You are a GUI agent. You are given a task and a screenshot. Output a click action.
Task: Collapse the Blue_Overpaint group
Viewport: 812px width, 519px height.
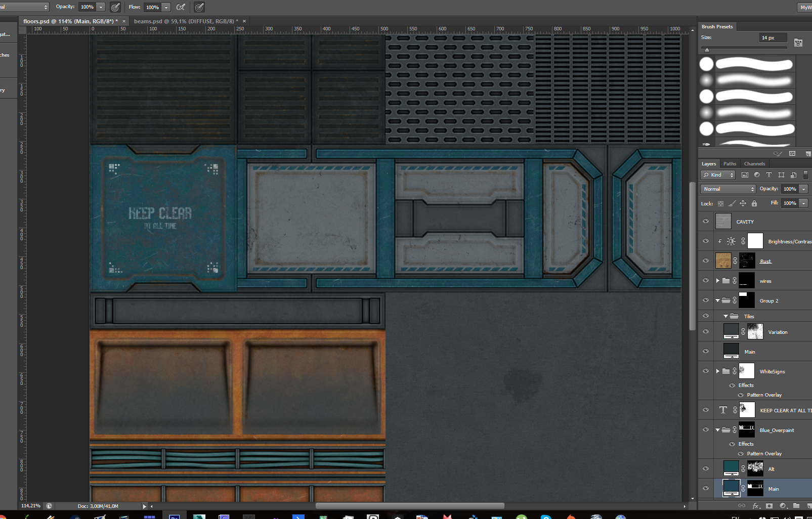coord(717,430)
